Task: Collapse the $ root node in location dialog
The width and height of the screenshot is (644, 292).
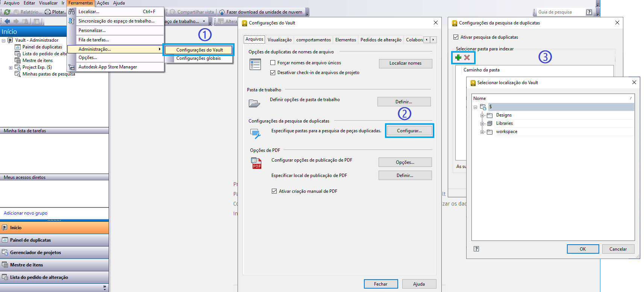Action: (x=476, y=107)
